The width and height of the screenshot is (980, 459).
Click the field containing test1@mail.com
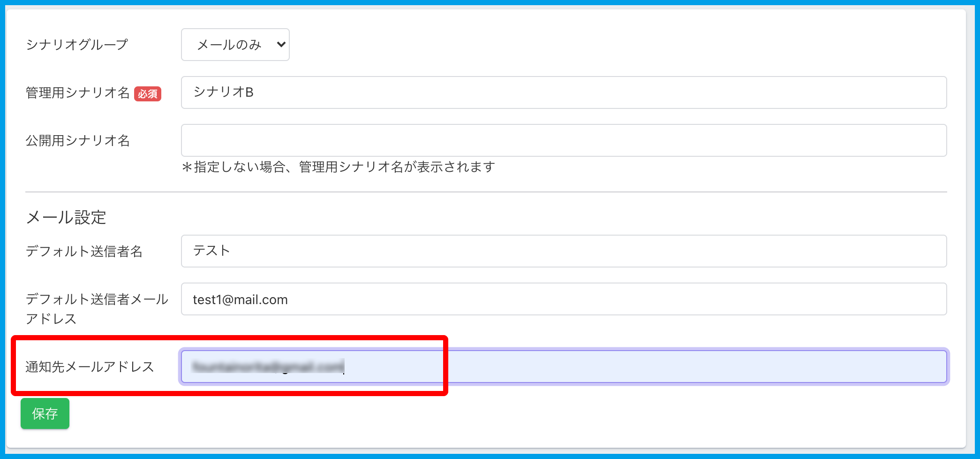click(564, 299)
